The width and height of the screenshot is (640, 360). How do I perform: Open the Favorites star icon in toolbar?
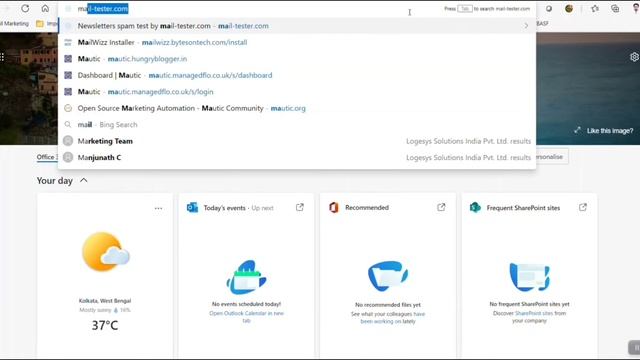[595, 9]
